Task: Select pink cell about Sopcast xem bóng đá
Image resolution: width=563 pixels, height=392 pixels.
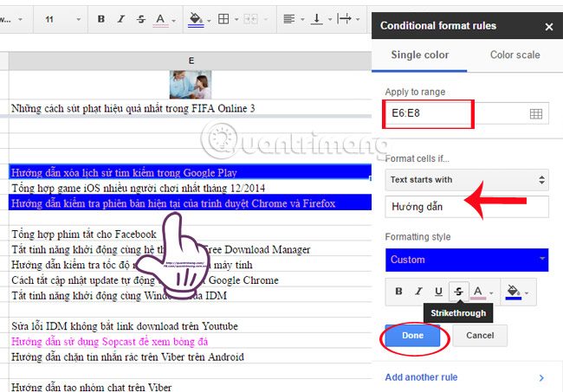Action: 191,342
